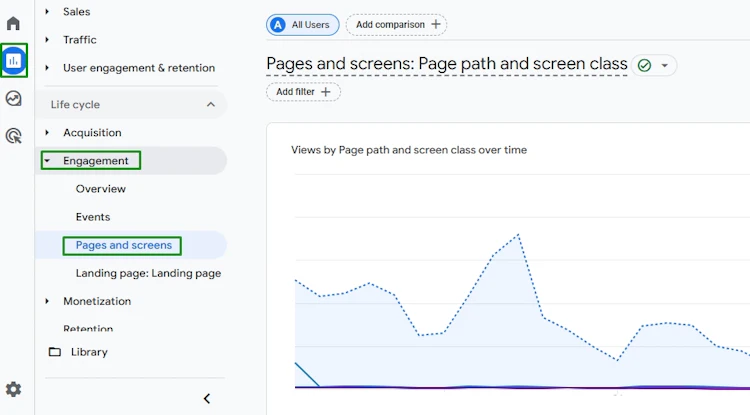750x415 pixels.
Task: Open the Events report
Action: [x=93, y=217]
